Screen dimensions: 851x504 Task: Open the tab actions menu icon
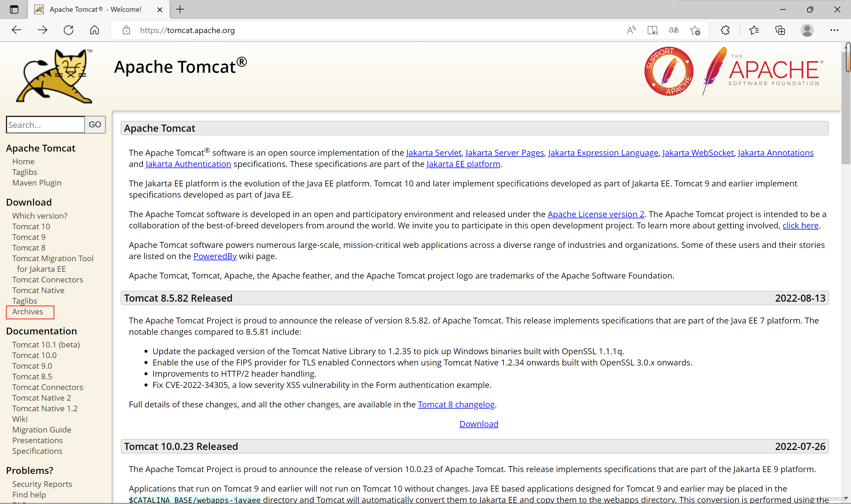click(14, 9)
